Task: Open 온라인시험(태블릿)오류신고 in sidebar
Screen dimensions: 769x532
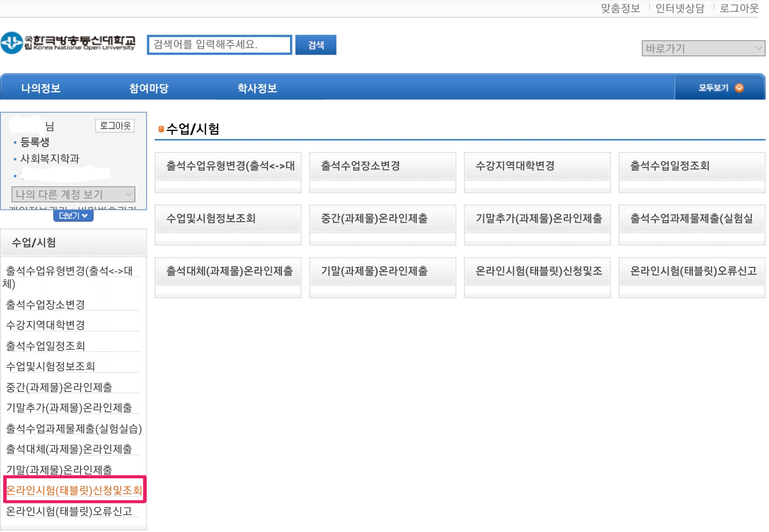Action: [x=69, y=511]
